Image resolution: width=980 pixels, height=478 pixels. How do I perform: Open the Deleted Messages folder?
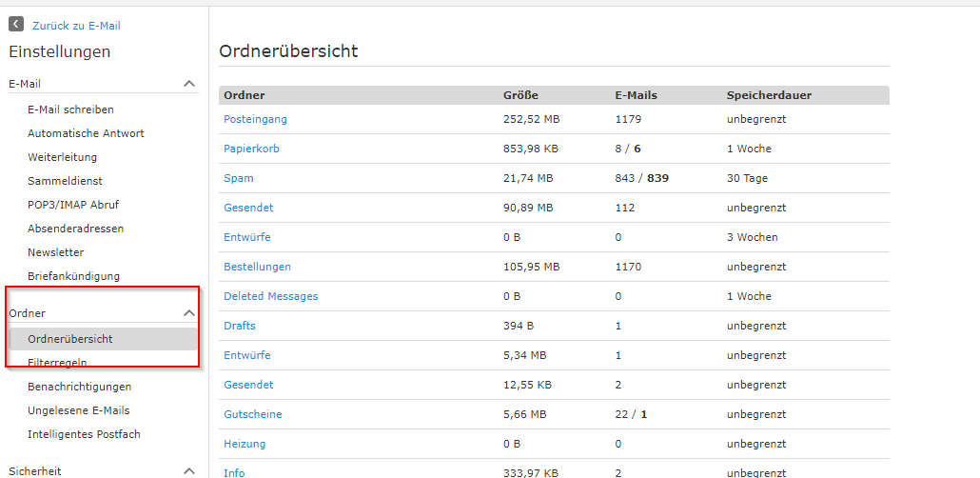(x=270, y=296)
